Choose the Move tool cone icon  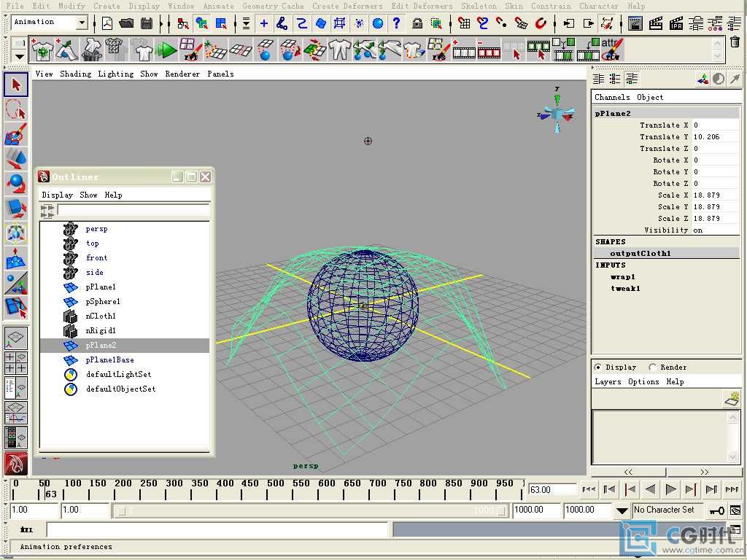(x=16, y=159)
